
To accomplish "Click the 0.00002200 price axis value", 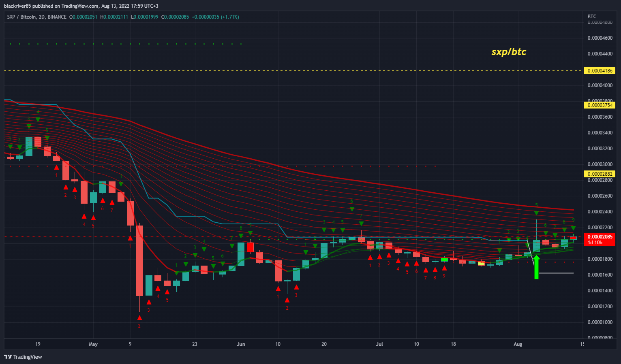I will tap(600, 227).
